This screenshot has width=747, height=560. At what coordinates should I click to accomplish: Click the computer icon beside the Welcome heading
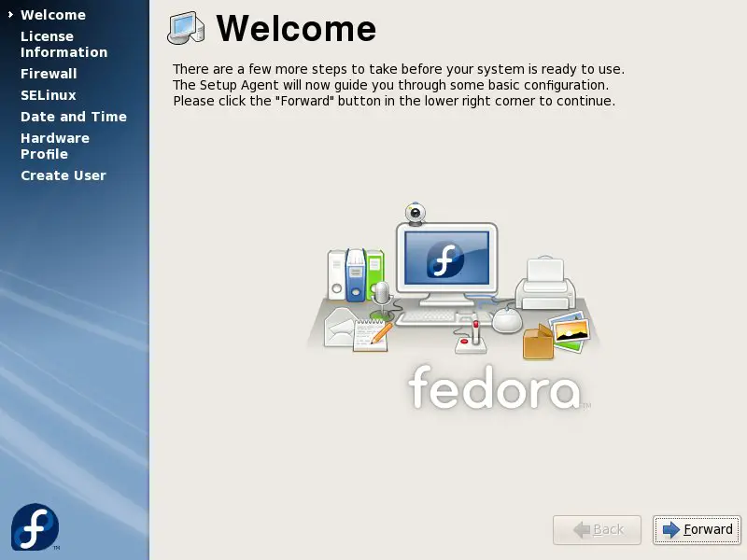(186, 28)
